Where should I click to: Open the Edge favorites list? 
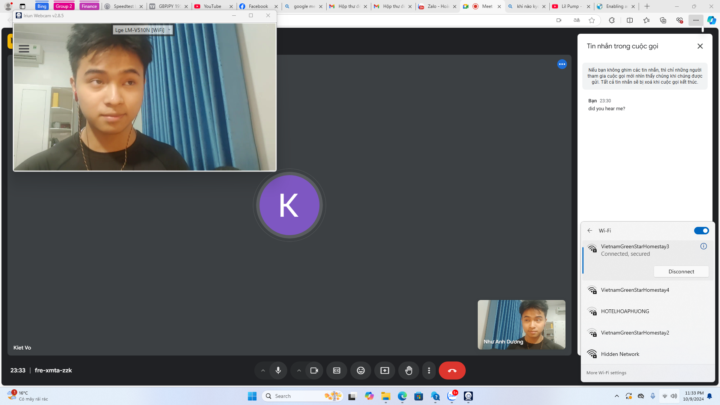[646, 20]
